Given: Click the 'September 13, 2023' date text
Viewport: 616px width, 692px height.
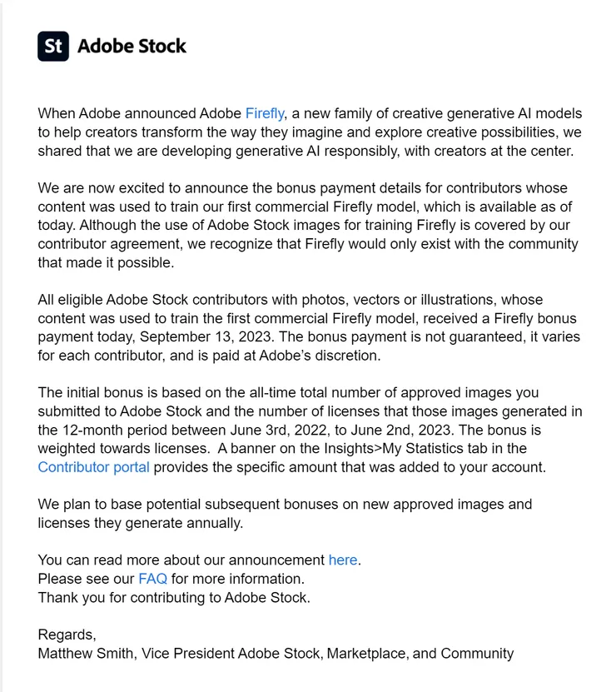Looking at the screenshot, I should point(206,336).
